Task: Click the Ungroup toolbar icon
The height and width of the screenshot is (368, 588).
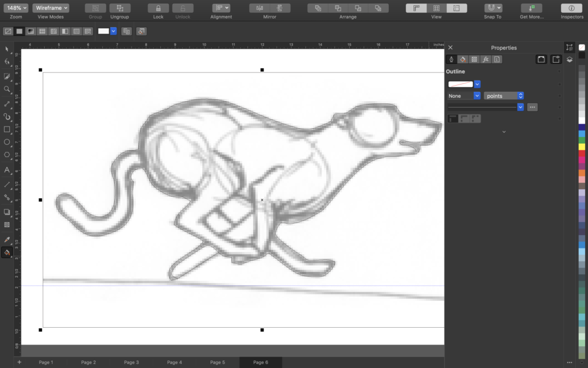Action: click(x=119, y=8)
